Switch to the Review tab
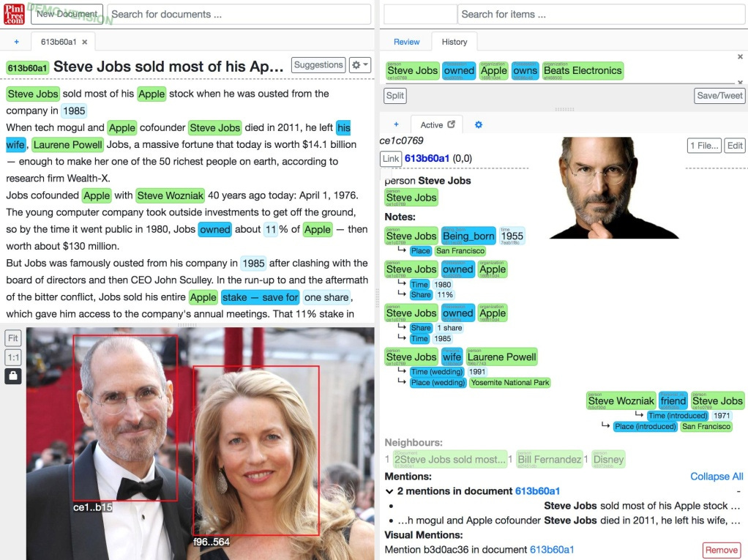The width and height of the screenshot is (748, 560). [406, 42]
